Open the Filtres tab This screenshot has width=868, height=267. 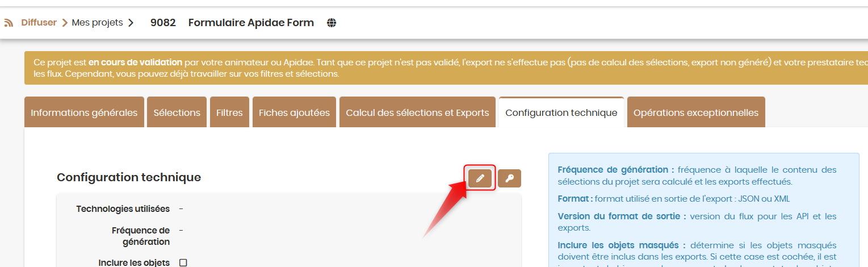point(229,112)
